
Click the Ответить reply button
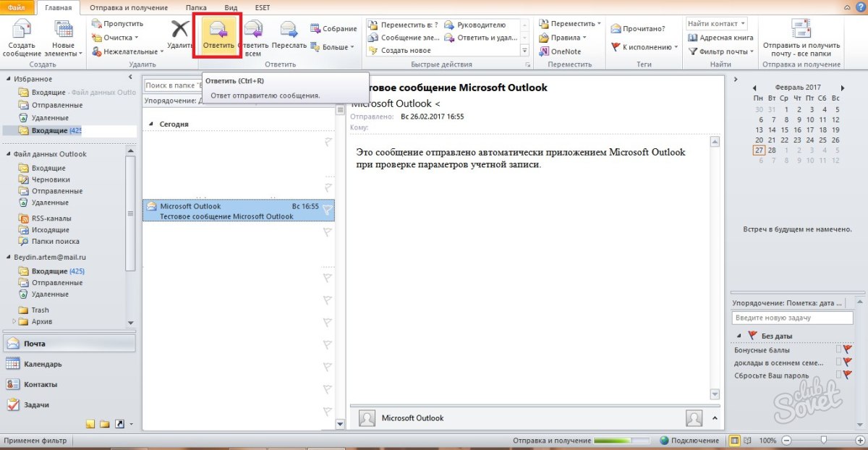point(218,36)
